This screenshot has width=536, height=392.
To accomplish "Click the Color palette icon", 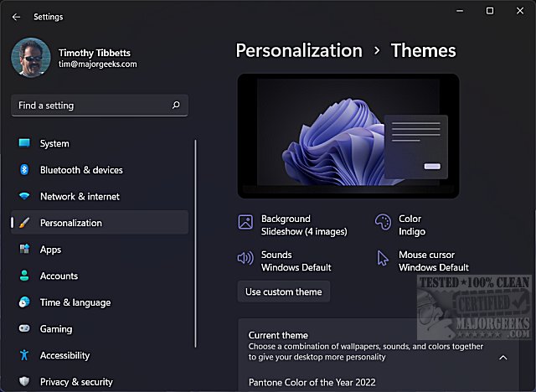I will click(x=383, y=222).
